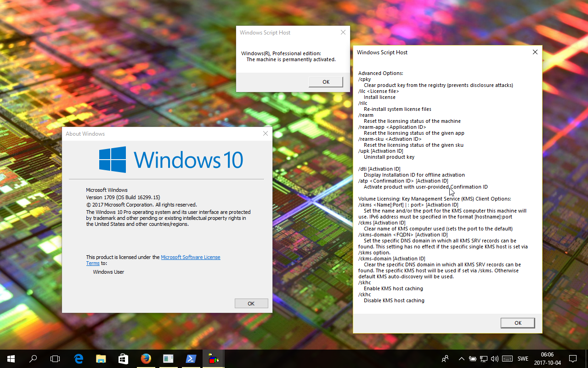Click the Windows 10 logo in About Windows
This screenshot has height=368, width=588.
click(x=171, y=160)
